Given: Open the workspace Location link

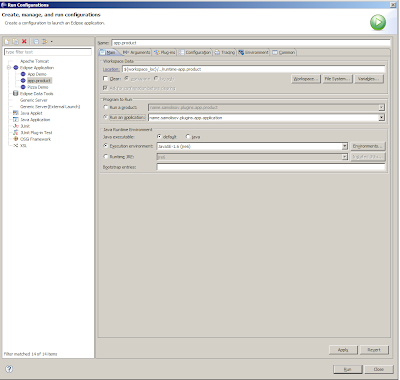Looking at the screenshot, I should [111, 69].
